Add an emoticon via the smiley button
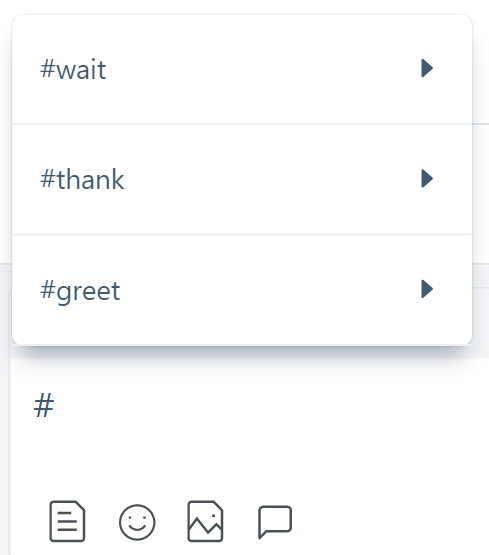This screenshot has width=489, height=555. pos(137,522)
